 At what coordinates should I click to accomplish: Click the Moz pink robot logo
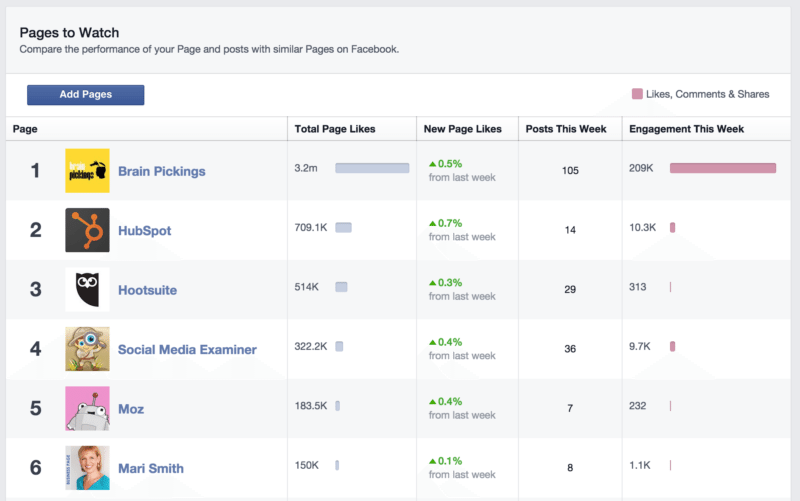[x=87, y=408]
